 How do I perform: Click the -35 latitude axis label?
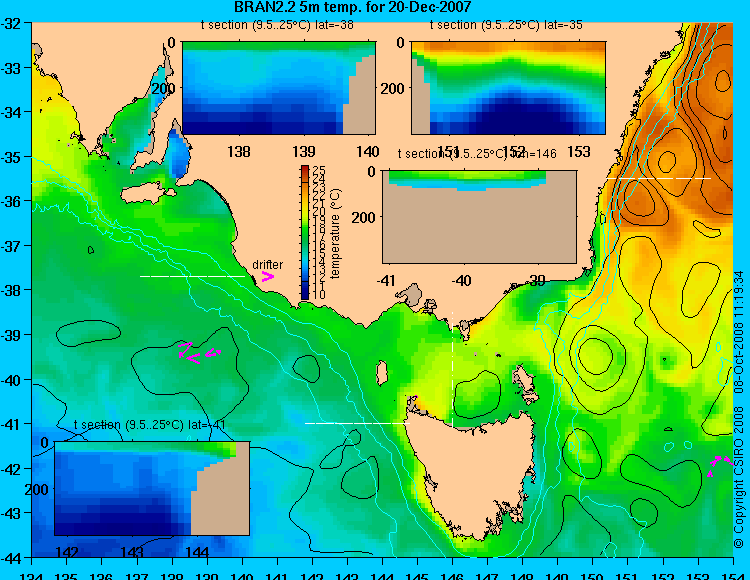(11, 156)
